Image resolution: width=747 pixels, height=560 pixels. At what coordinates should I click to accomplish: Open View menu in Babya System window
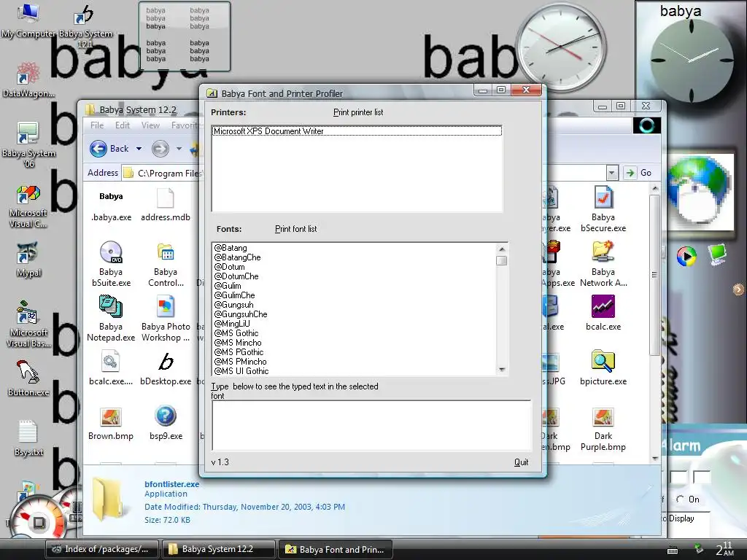coord(150,125)
